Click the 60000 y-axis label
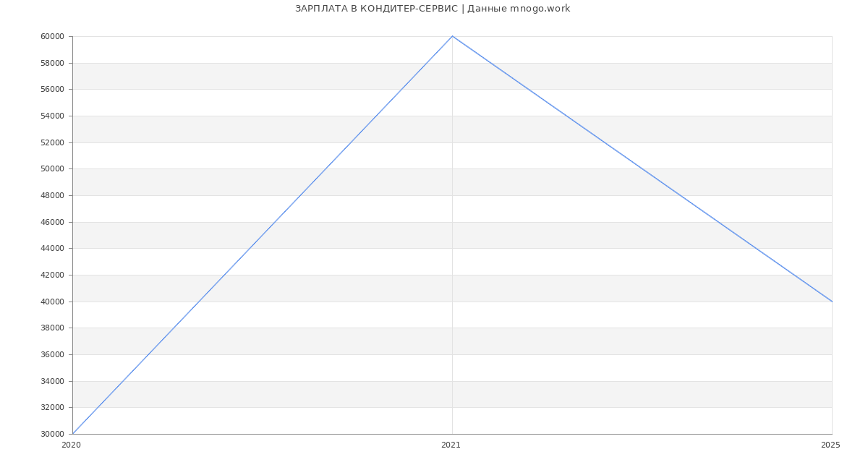868x470 pixels. tap(52, 37)
